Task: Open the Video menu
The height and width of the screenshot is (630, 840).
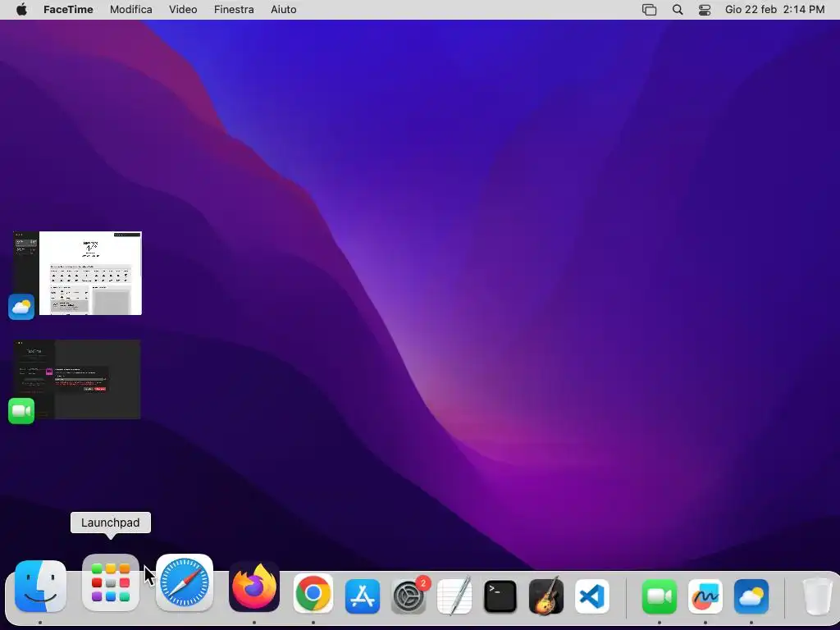Action: tap(183, 9)
